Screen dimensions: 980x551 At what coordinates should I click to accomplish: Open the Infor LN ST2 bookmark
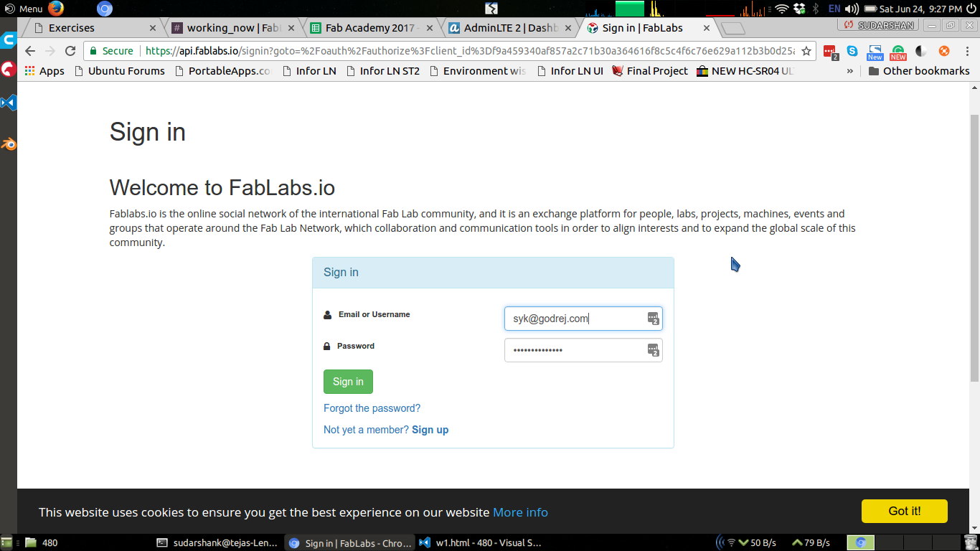click(382, 71)
